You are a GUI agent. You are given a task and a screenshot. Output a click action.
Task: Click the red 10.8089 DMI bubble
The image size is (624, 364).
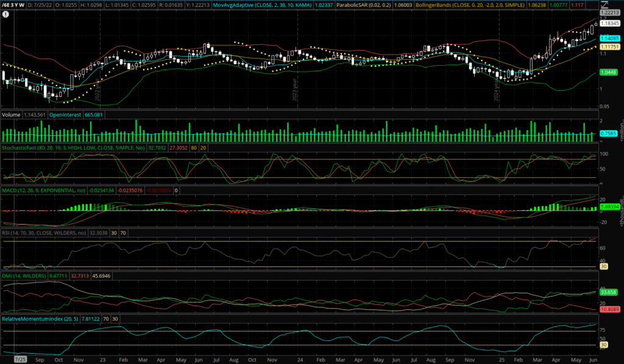(x=609, y=309)
